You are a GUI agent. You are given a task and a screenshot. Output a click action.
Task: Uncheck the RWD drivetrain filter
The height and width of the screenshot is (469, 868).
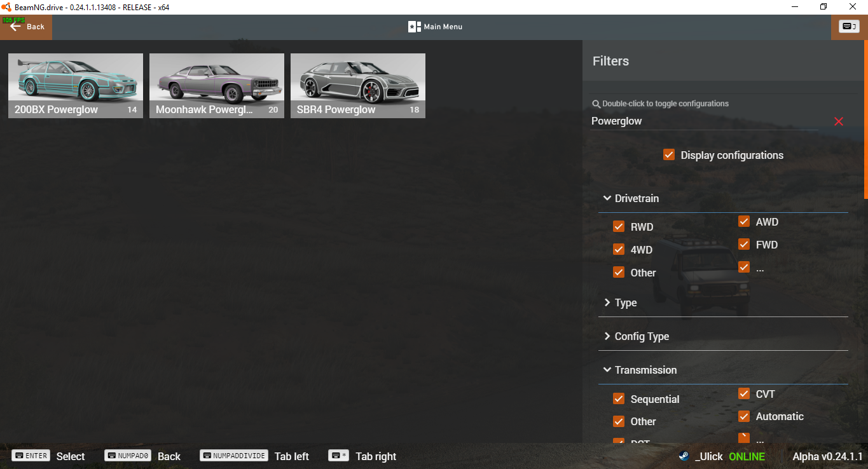point(619,226)
